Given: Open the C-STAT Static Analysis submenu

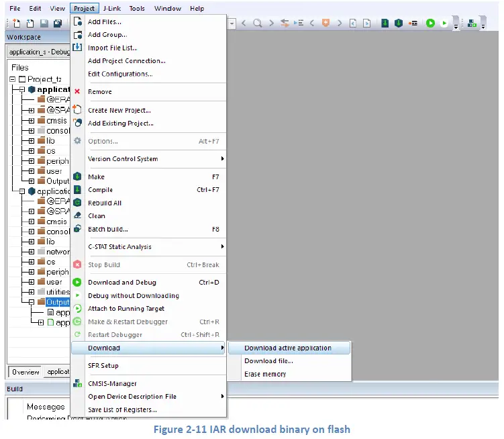Looking at the screenshot, I should (155, 246).
